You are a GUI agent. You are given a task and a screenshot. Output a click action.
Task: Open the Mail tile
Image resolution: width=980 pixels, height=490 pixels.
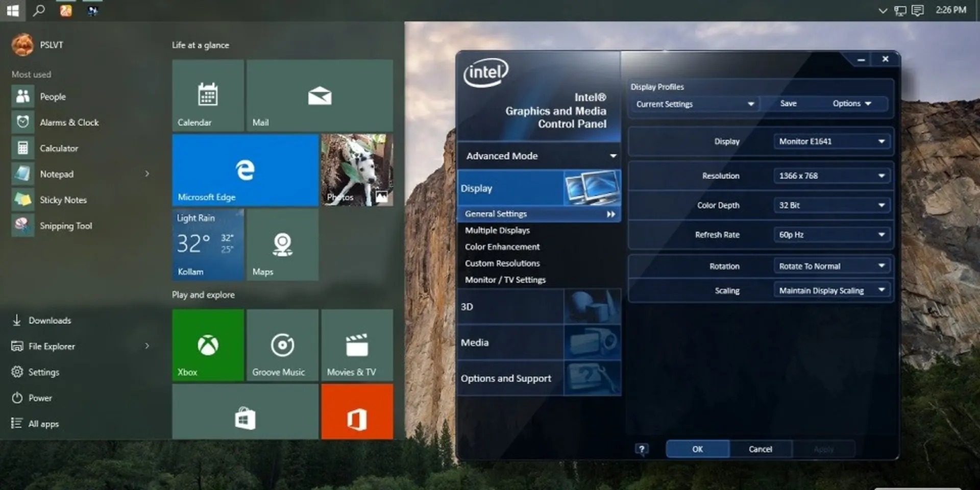coord(320,95)
